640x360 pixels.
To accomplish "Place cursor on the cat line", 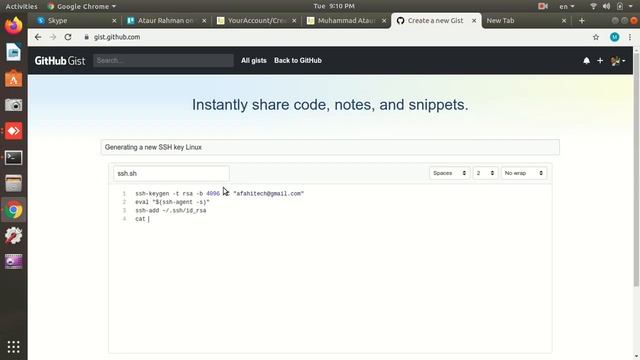I will (x=142, y=219).
